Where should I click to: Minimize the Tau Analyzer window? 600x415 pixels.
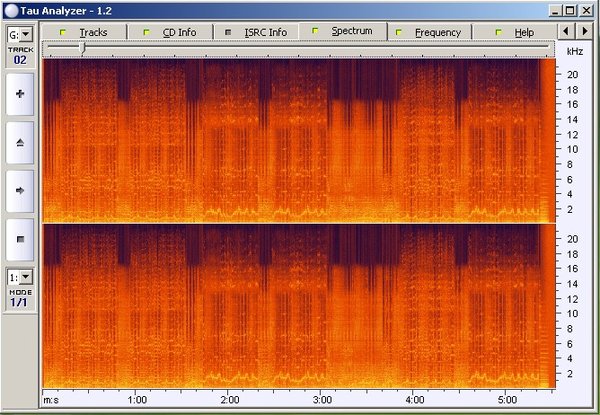pyautogui.click(x=555, y=10)
